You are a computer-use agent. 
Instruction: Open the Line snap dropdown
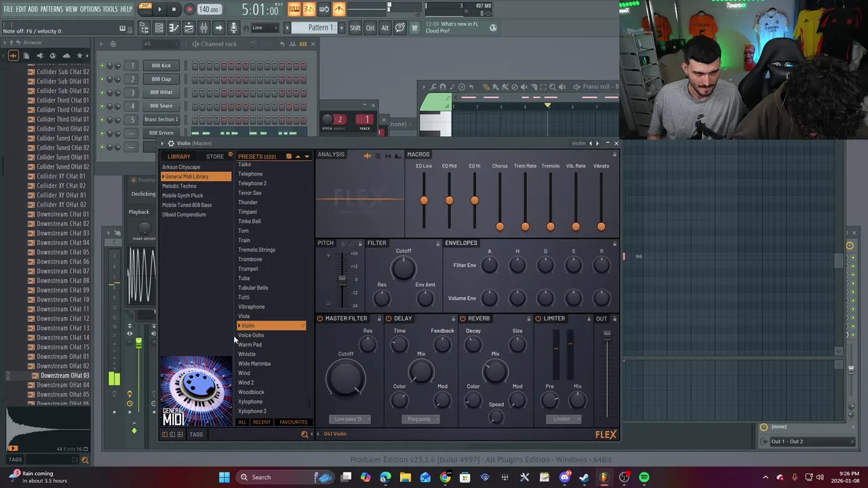pyautogui.click(x=264, y=28)
